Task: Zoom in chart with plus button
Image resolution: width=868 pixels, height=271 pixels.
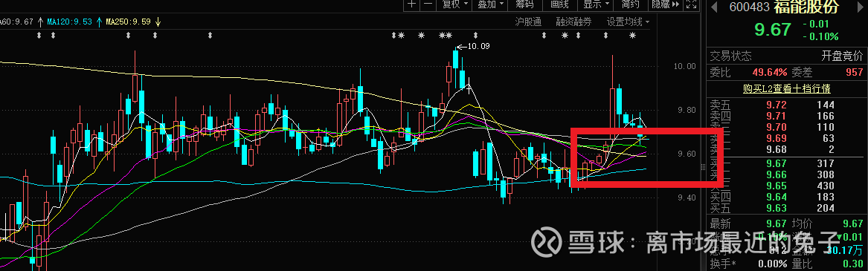Action: [x=412, y=4]
